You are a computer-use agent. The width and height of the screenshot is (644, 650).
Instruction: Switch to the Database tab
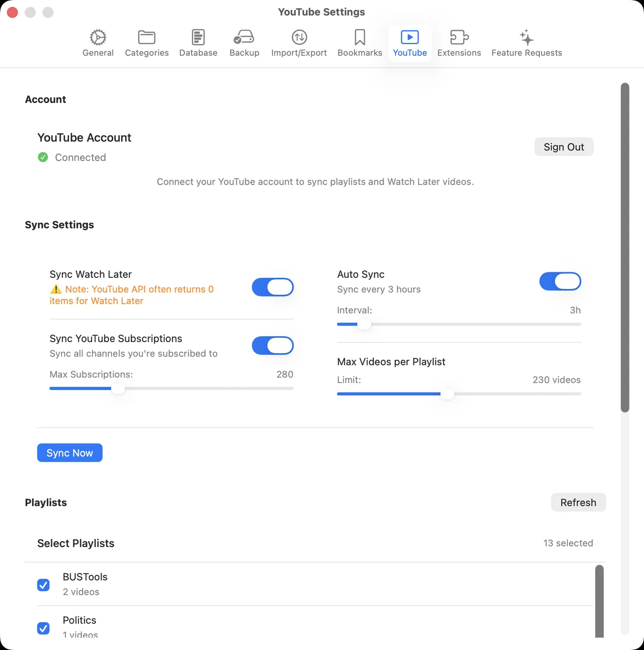tap(198, 43)
